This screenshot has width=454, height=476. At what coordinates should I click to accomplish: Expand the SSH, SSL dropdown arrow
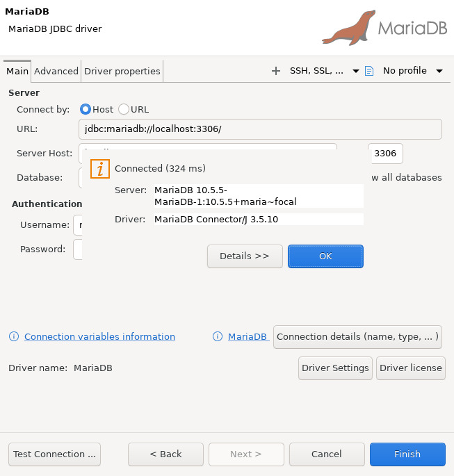pos(355,72)
